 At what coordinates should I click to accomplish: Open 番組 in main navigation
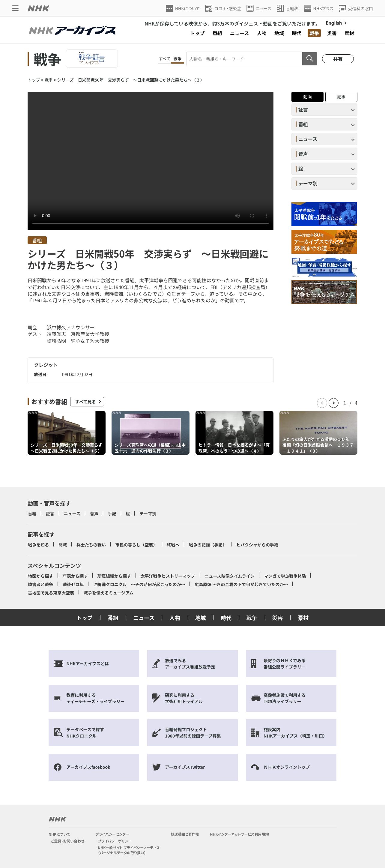(217, 33)
